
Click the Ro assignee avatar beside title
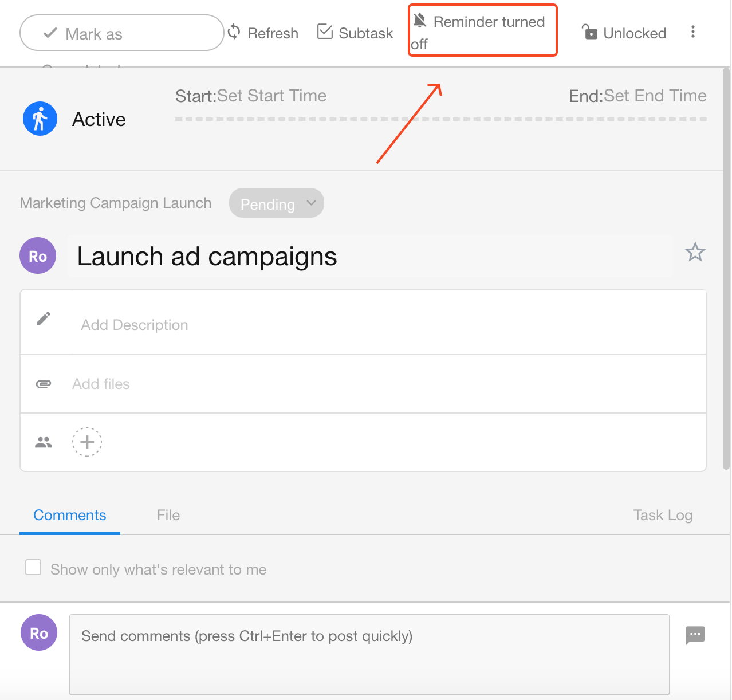tap(38, 256)
